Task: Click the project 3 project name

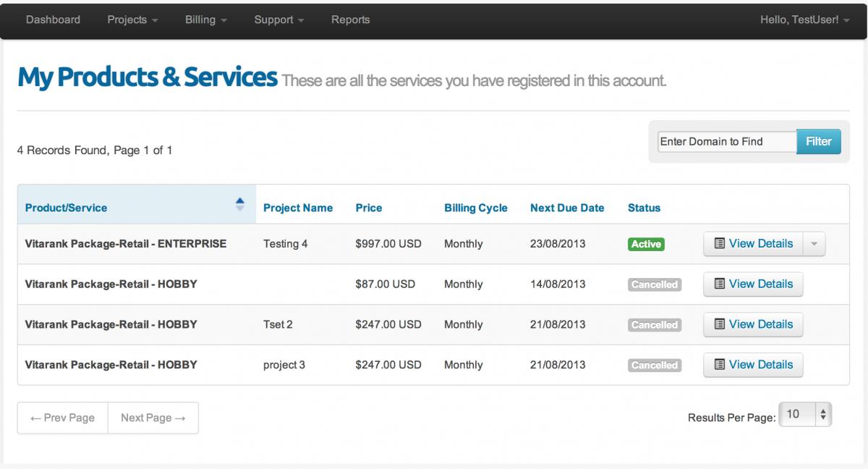Action: pos(284,366)
